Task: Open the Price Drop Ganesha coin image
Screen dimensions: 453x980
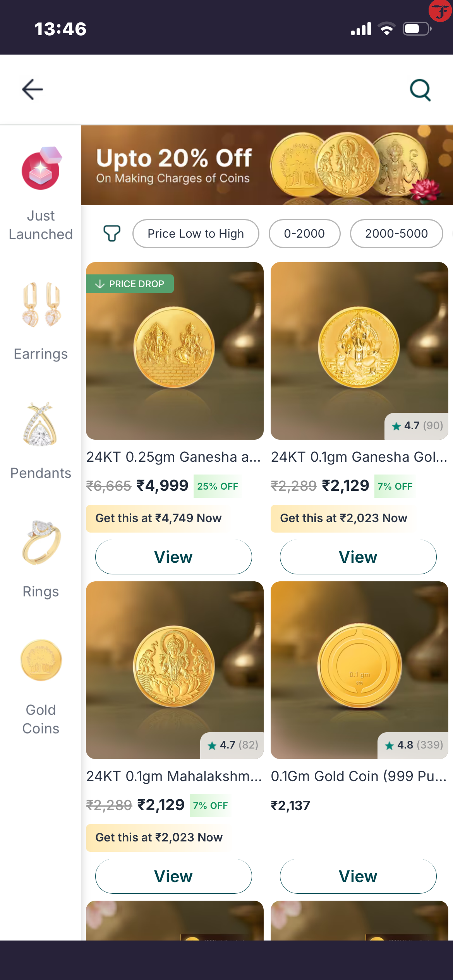Action: click(x=175, y=351)
